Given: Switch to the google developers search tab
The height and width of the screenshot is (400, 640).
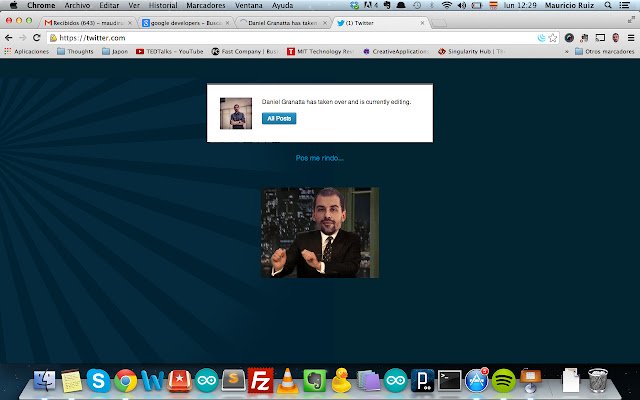Looking at the screenshot, I should point(185,23).
